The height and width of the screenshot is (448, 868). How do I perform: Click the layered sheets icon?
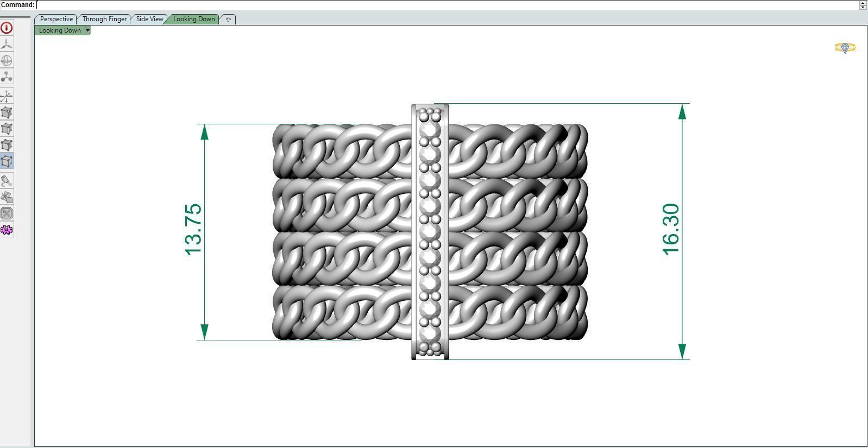pyautogui.click(x=7, y=197)
